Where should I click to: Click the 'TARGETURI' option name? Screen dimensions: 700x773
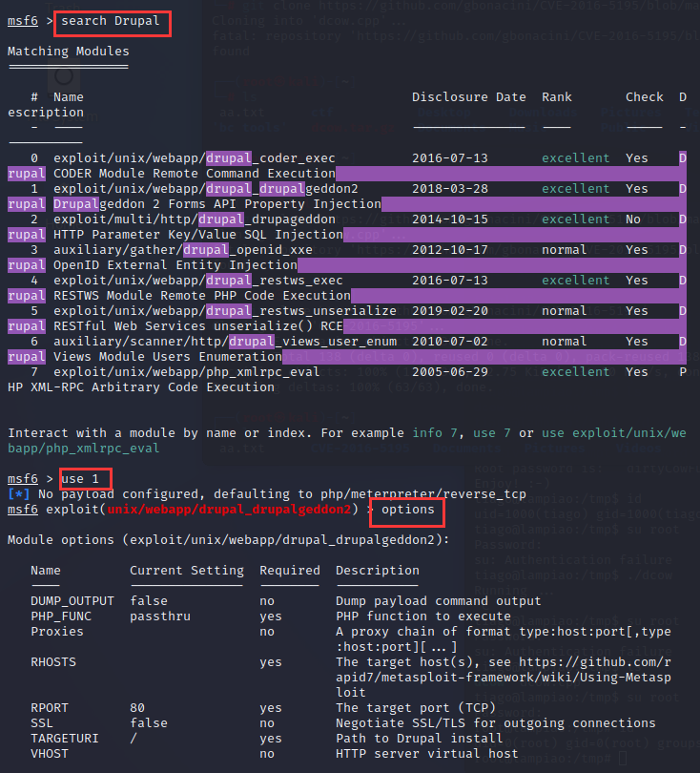[x=65, y=739]
